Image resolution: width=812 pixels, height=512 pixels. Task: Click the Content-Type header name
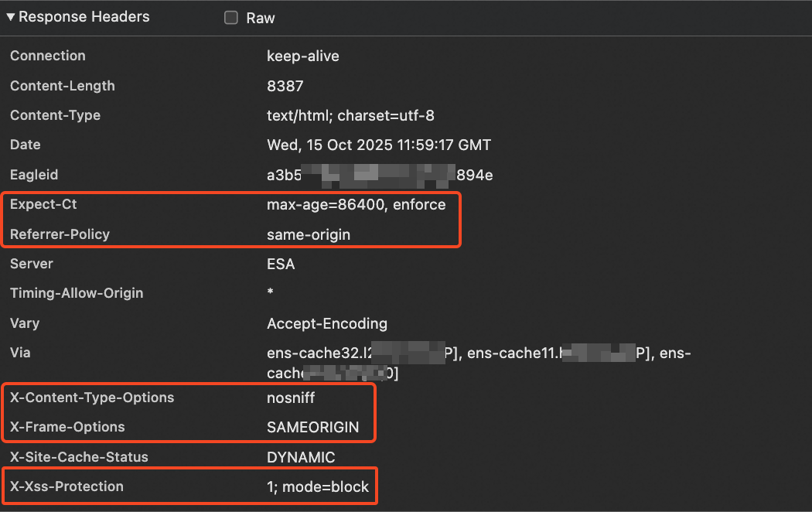[x=55, y=115]
